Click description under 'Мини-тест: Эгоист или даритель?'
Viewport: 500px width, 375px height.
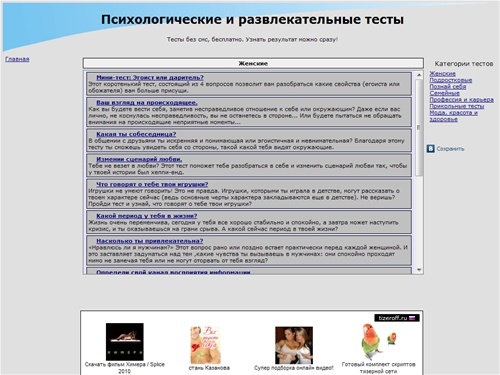(x=244, y=87)
